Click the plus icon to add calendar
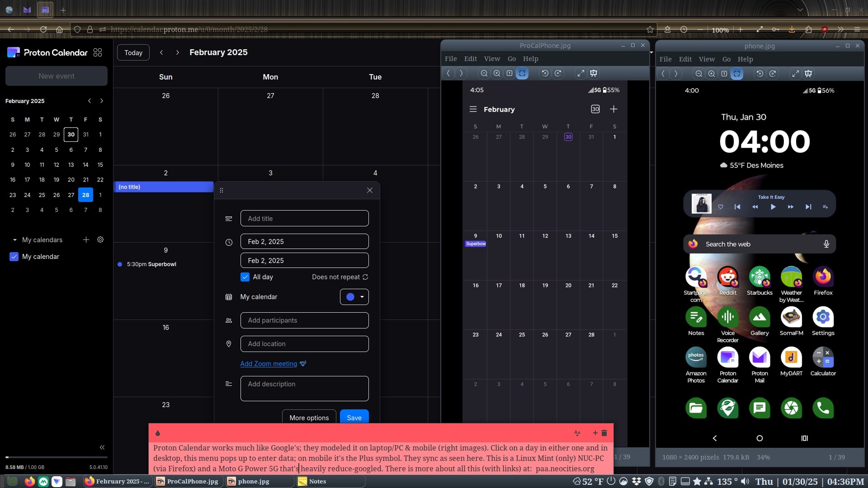Image resolution: width=868 pixels, height=488 pixels. click(x=86, y=240)
